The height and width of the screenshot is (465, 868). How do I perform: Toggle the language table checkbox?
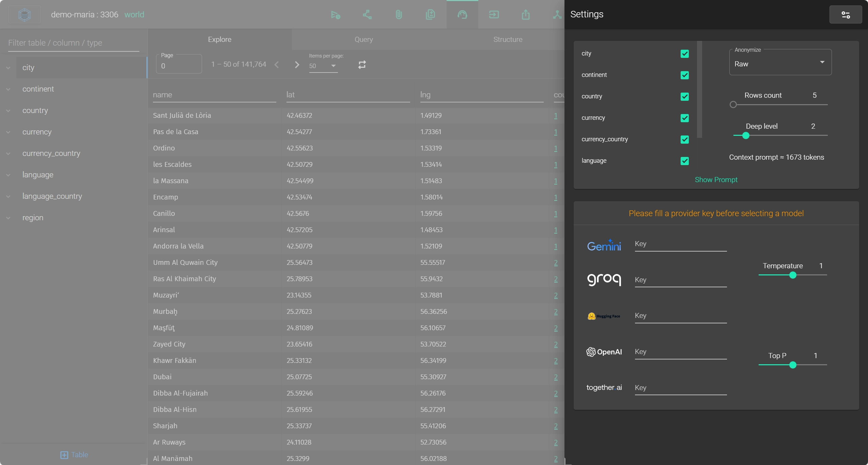[684, 161]
